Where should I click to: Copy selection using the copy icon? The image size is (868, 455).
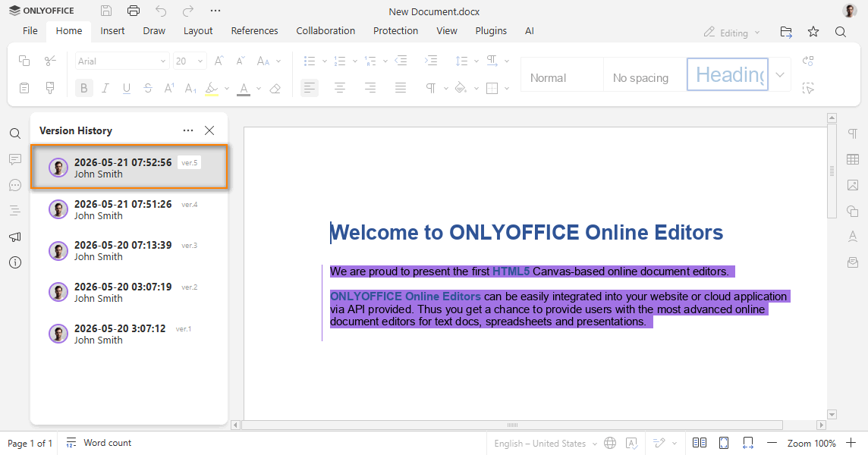24,61
